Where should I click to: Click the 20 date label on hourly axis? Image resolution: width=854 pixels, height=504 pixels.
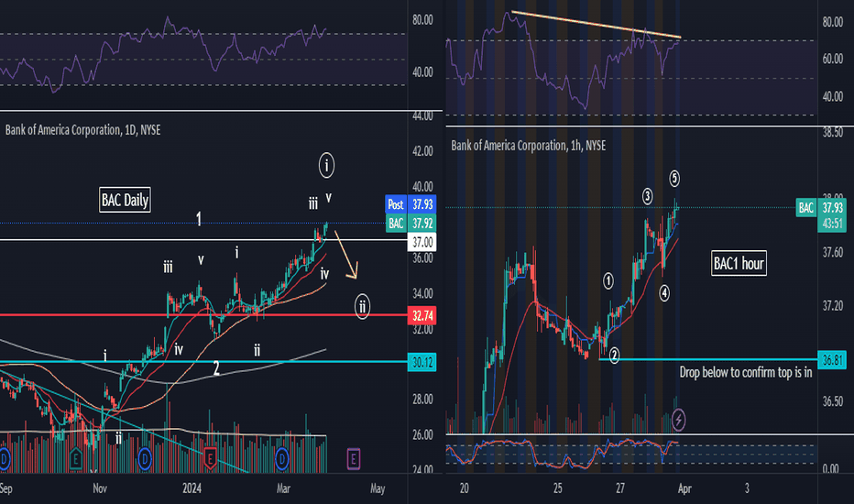coord(464,488)
